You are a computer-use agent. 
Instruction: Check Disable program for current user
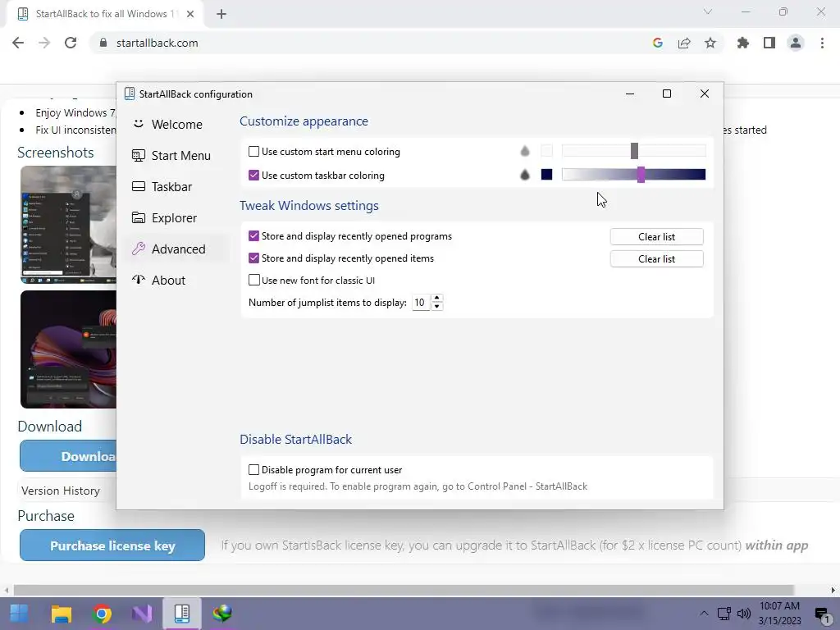coord(254,469)
